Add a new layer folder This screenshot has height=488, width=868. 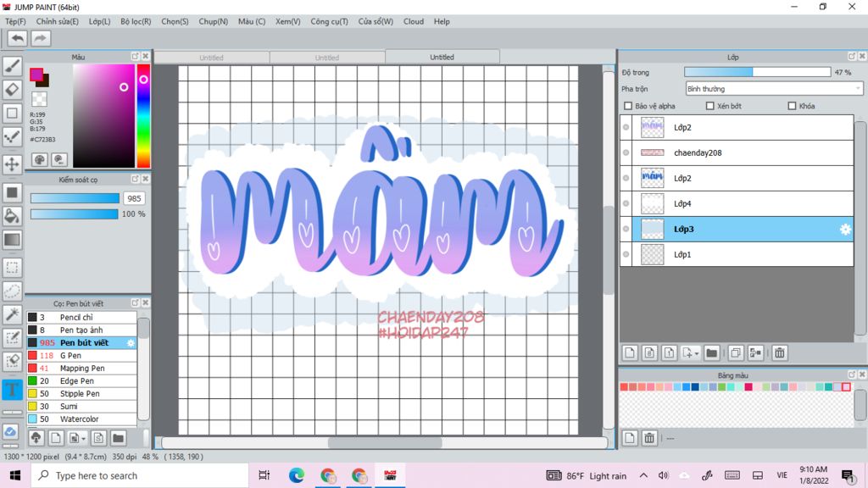(x=712, y=352)
